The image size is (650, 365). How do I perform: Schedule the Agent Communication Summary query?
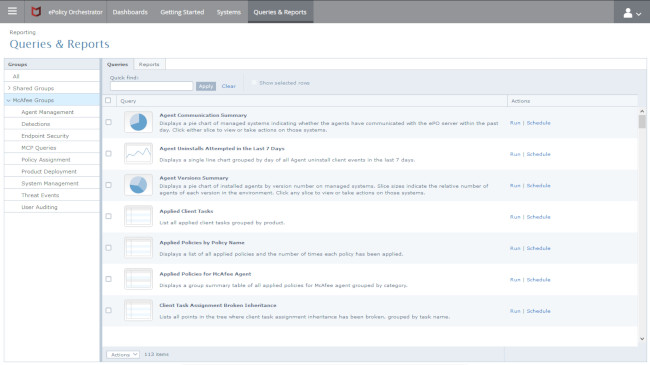point(538,123)
